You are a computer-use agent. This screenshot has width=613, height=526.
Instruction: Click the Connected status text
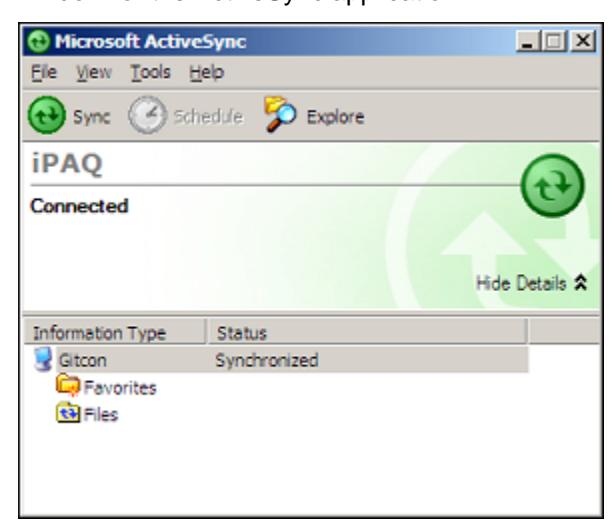click(79, 206)
